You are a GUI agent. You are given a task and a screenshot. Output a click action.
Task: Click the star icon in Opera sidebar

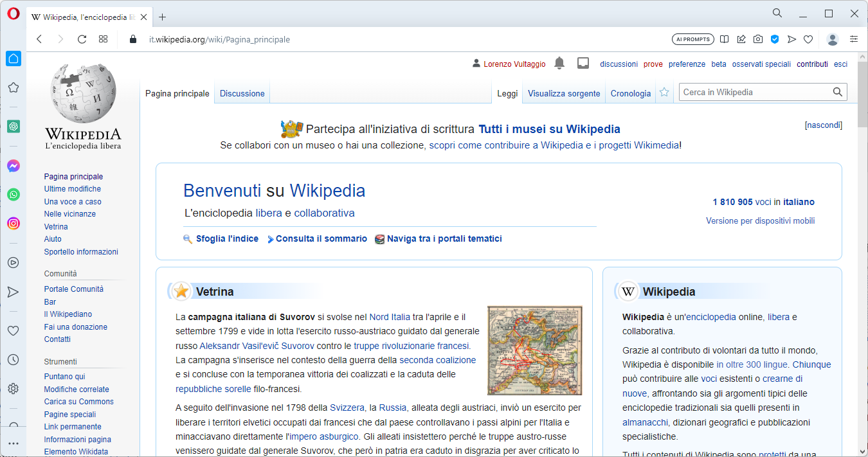[13, 87]
